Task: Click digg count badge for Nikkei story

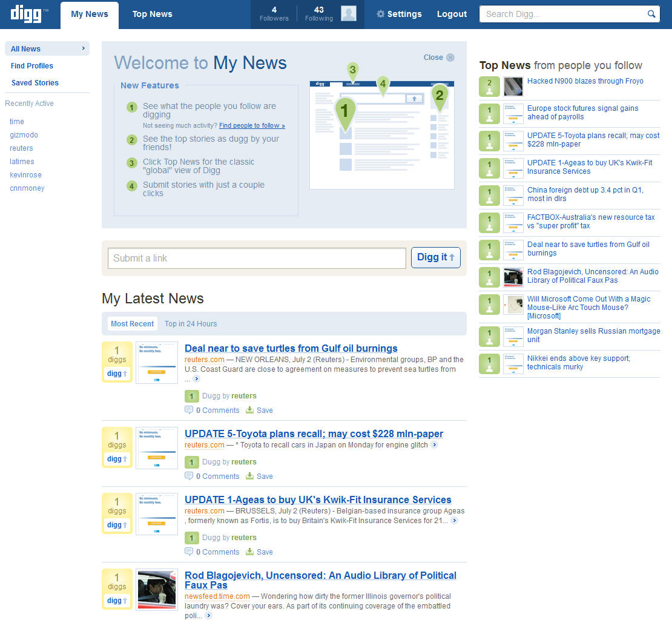Action: coord(489,364)
